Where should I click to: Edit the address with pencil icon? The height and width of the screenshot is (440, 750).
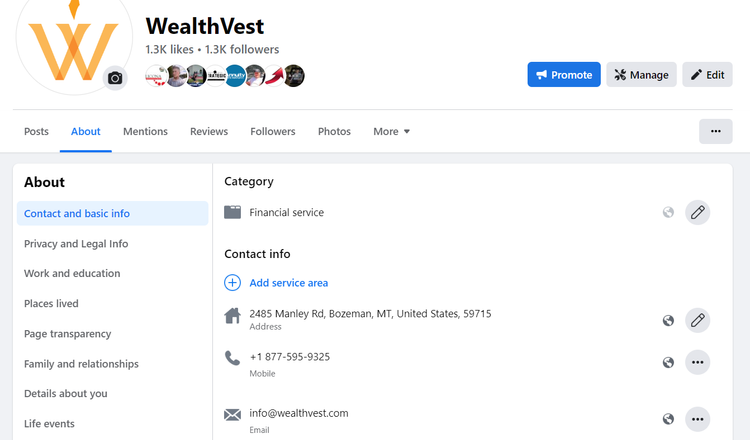coord(697,320)
